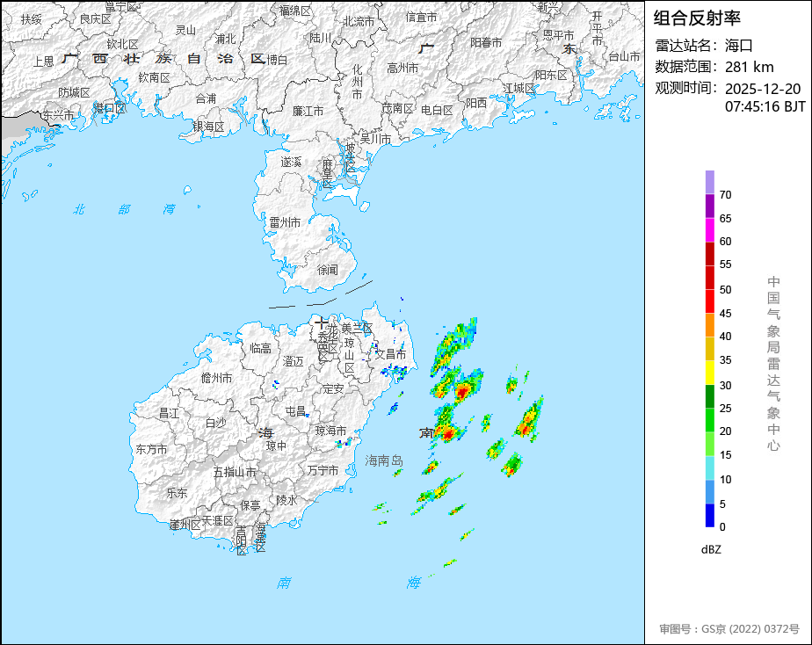Click the 高州市 map label
The height and width of the screenshot is (645, 812).
tap(402, 68)
